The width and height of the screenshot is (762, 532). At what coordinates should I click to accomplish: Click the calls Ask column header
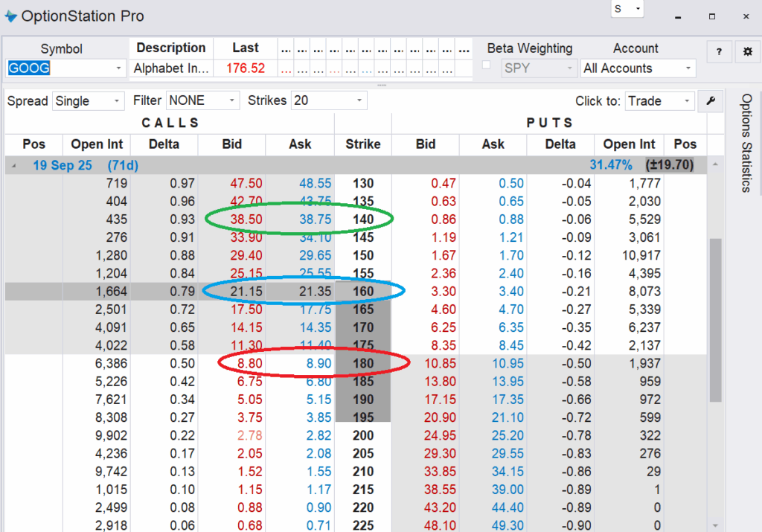point(300,144)
